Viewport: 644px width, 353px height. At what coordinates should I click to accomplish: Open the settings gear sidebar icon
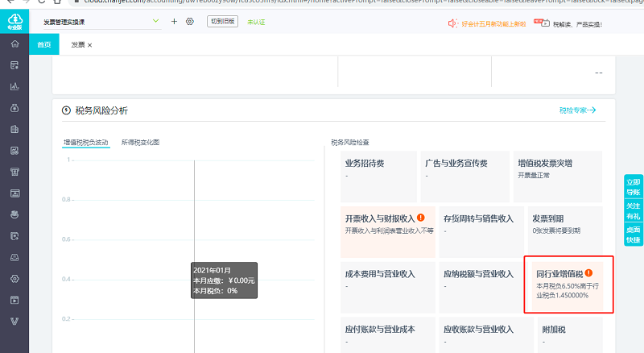(14, 279)
